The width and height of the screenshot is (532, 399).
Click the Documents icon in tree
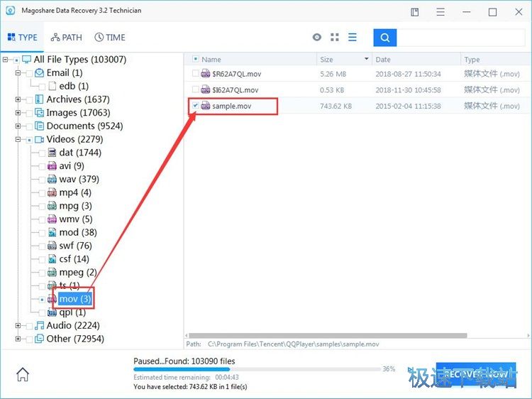point(39,126)
